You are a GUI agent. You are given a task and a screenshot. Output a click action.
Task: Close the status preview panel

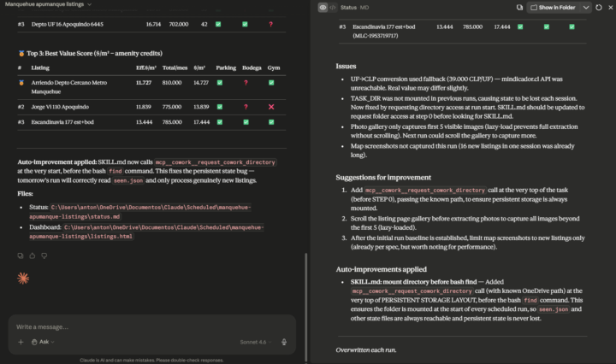click(611, 8)
